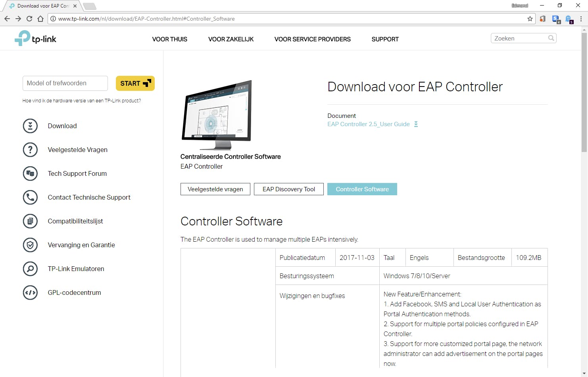Switch to the Veelgestelde vragen tab
Viewport: 588px width, 377px height.
click(215, 189)
